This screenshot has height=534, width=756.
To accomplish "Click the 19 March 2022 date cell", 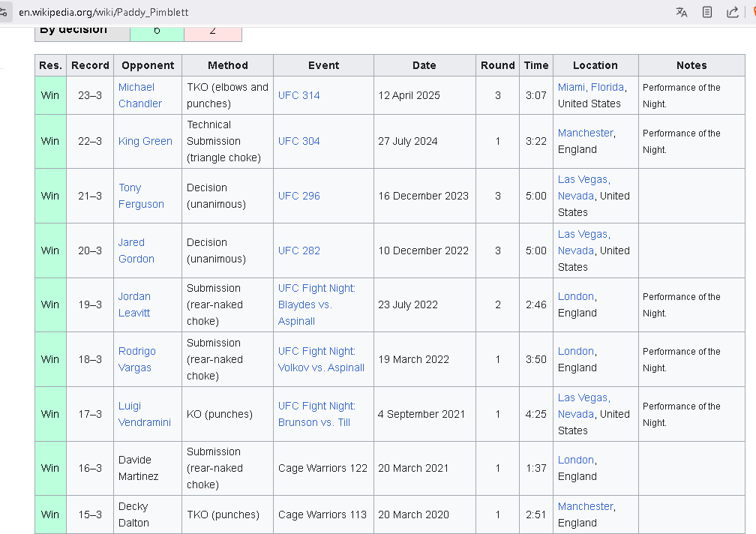I will click(424, 359).
